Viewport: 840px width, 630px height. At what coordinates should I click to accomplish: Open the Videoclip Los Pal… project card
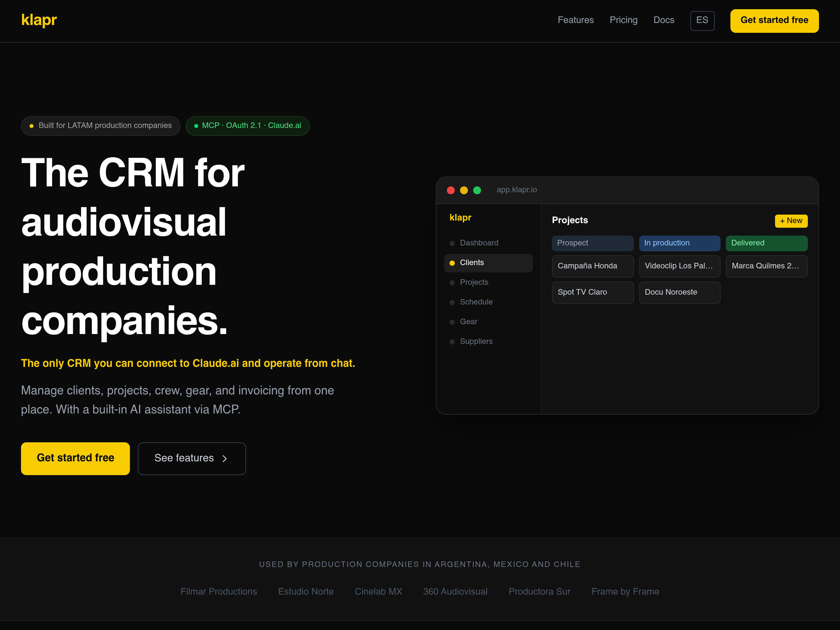pyautogui.click(x=679, y=266)
